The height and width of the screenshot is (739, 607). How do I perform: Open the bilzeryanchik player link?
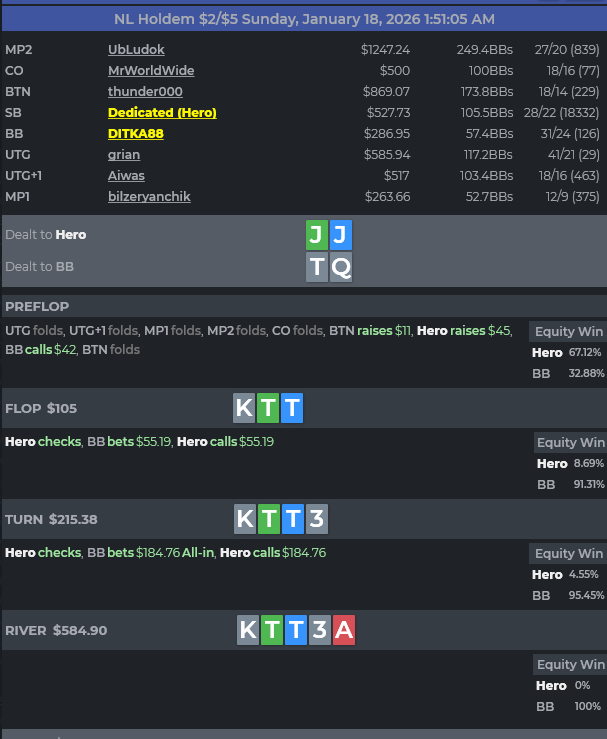[149, 197]
